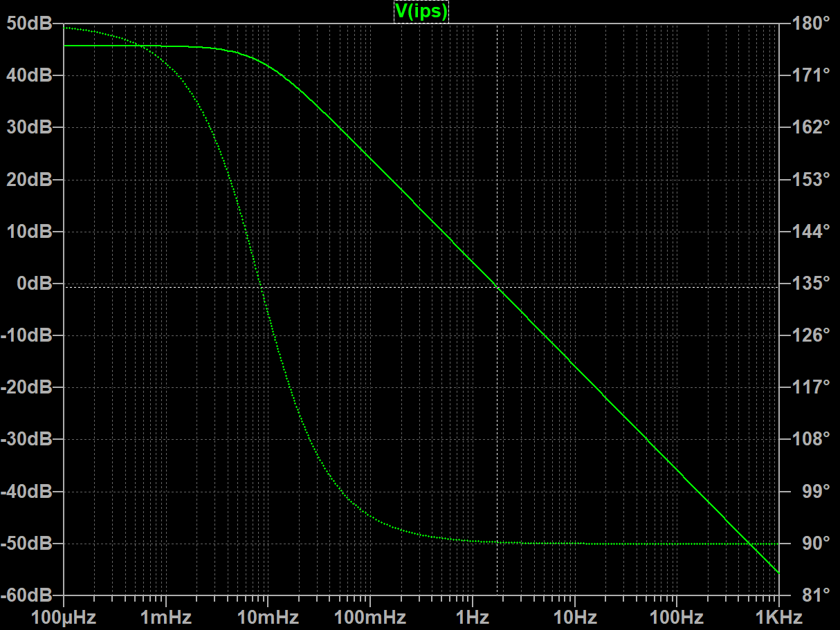Click the 1Hz frequency axis label

pos(473,617)
